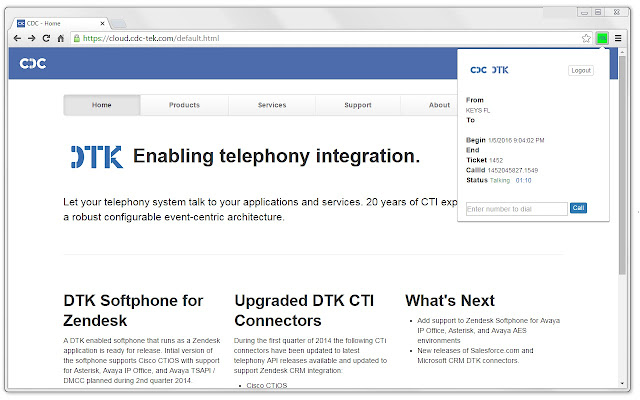Click the Begin timestamp value
The image size is (640, 400).
pos(516,140)
